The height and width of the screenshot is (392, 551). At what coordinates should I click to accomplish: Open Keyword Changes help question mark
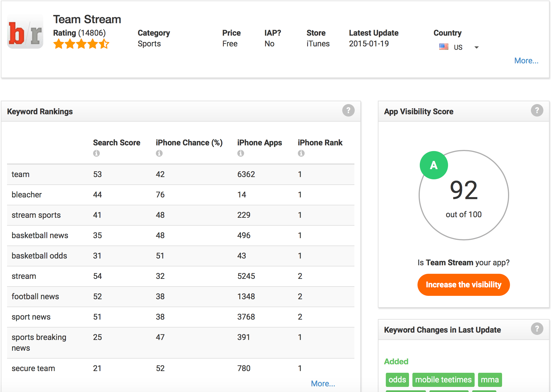537,329
